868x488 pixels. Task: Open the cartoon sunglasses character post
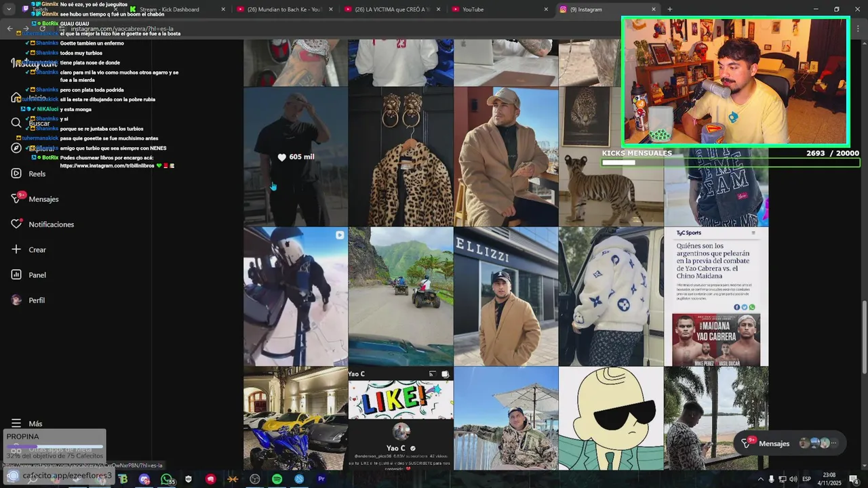click(611, 418)
